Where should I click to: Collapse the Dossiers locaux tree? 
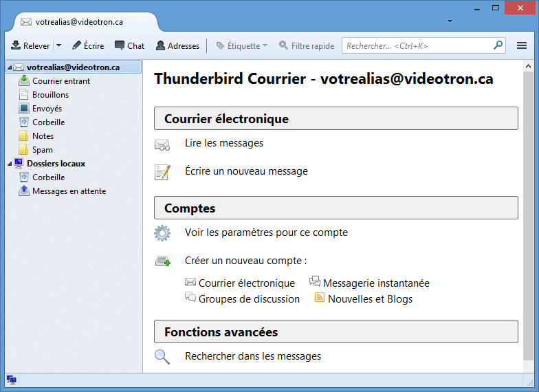click(10, 164)
